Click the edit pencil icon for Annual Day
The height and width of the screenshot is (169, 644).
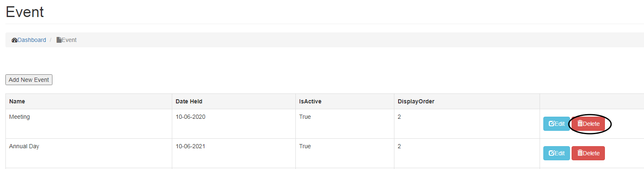pyautogui.click(x=552, y=153)
